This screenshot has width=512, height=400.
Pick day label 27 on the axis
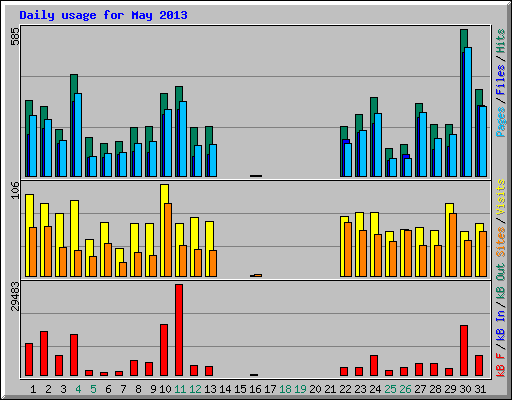click(x=420, y=389)
